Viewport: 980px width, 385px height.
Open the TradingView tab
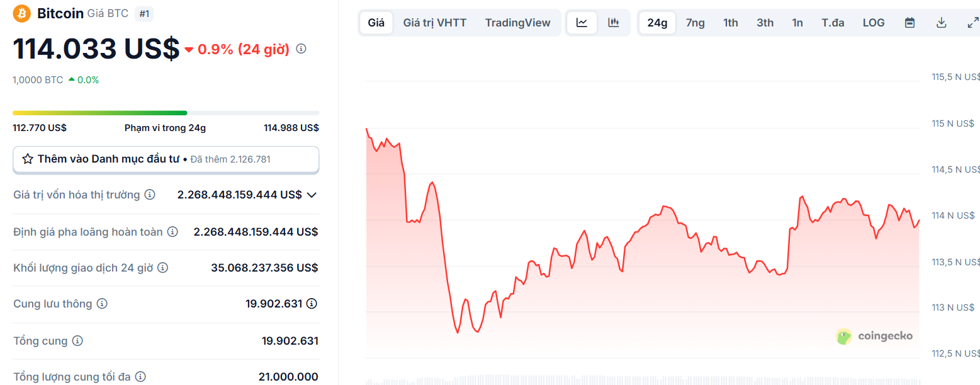point(517,23)
